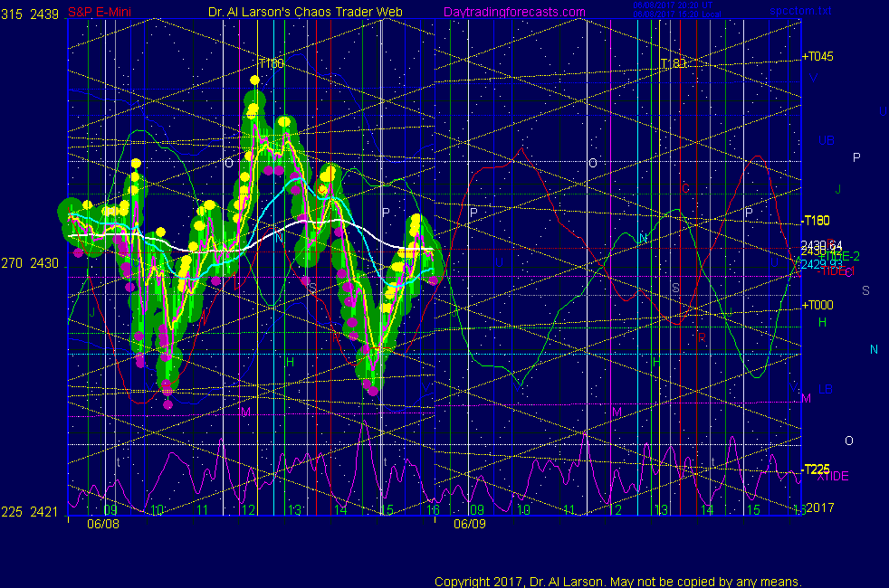The width and height of the screenshot is (889, 588).
Task: Click the white "2430.64" price value
Action: pyautogui.click(x=821, y=245)
